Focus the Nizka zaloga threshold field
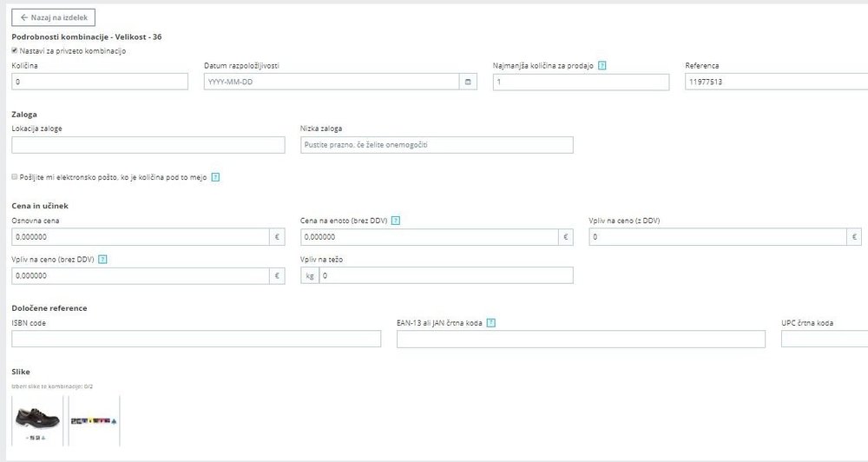This screenshot has width=868, height=462. [x=437, y=145]
